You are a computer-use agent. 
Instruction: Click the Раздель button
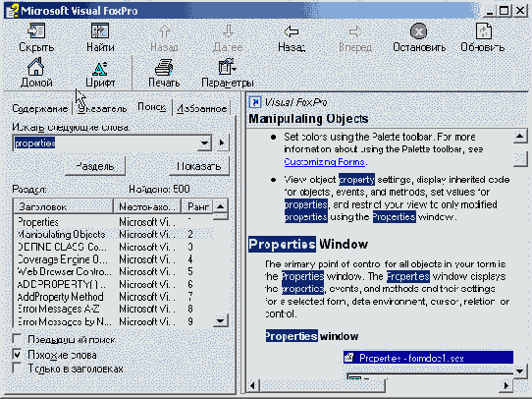(95, 166)
